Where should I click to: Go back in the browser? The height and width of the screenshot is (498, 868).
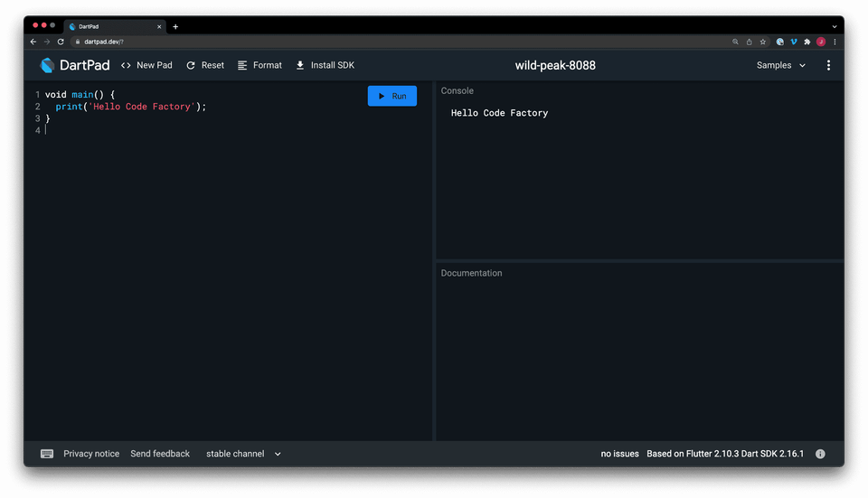[33, 42]
